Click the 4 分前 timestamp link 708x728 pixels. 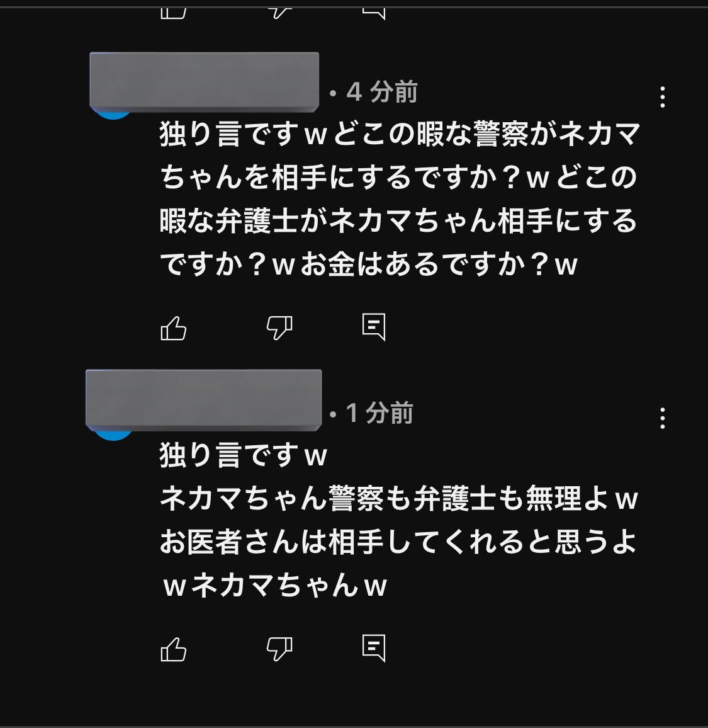[382, 91]
